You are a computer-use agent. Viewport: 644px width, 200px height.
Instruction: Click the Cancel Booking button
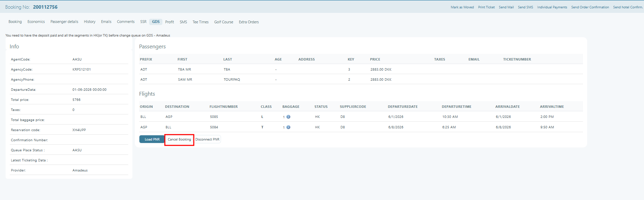179,139
